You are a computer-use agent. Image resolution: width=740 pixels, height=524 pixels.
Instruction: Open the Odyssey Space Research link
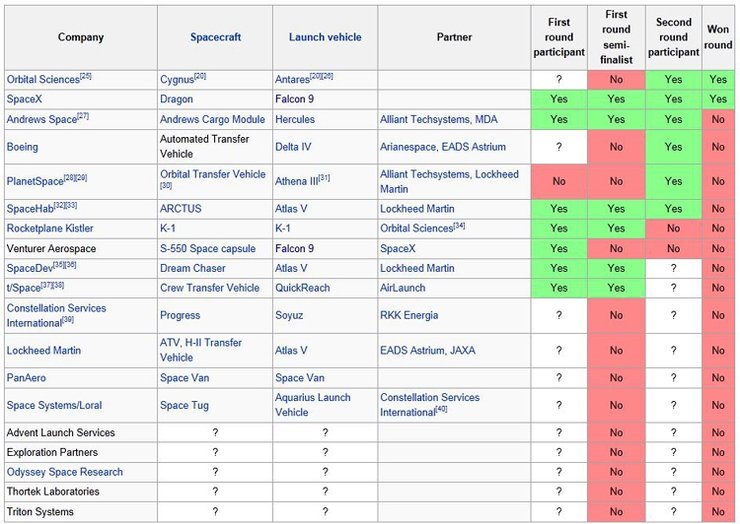tap(65, 472)
